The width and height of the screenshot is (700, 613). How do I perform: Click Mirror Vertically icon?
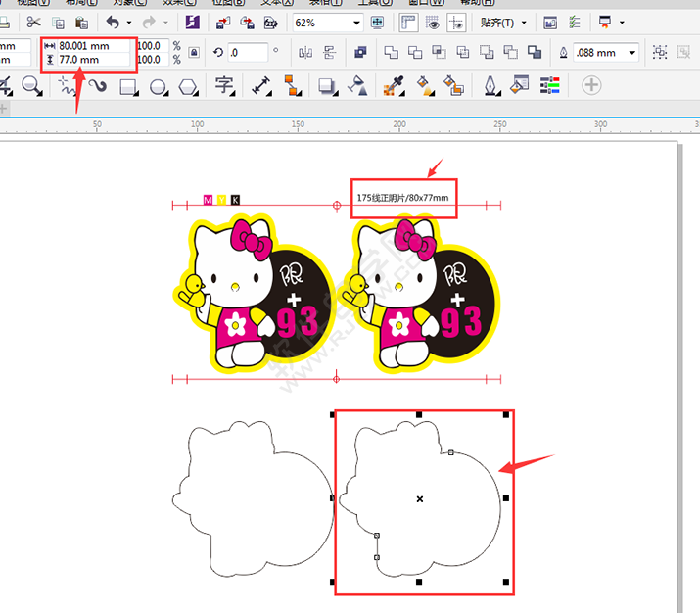(x=330, y=53)
